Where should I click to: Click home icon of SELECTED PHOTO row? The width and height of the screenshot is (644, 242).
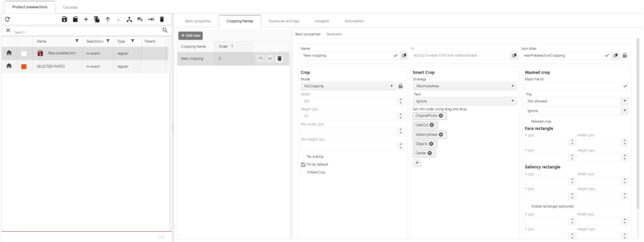tap(9, 65)
